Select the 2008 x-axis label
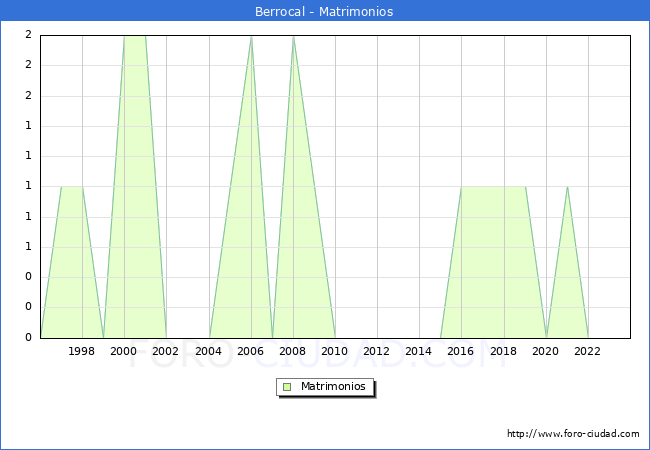Image resolution: width=650 pixels, height=450 pixels. coord(293,351)
